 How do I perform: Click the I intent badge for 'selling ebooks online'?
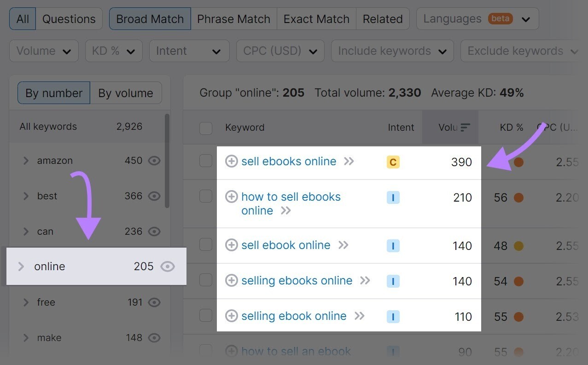393,281
